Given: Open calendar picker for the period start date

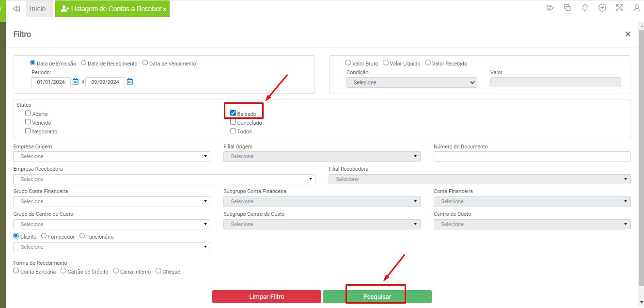Looking at the screenshot, I should point(76,82).
